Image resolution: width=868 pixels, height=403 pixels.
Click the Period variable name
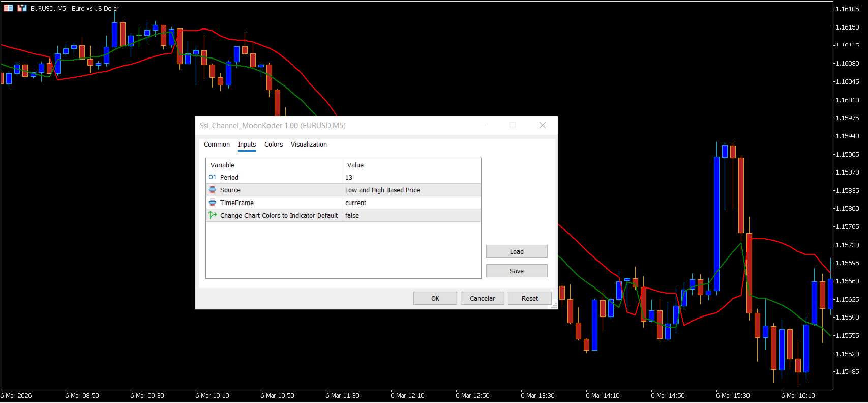tap(229, 178)
